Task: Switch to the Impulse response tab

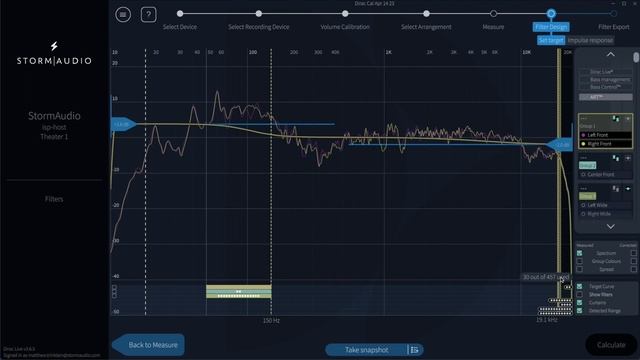Action: point(590,40)
